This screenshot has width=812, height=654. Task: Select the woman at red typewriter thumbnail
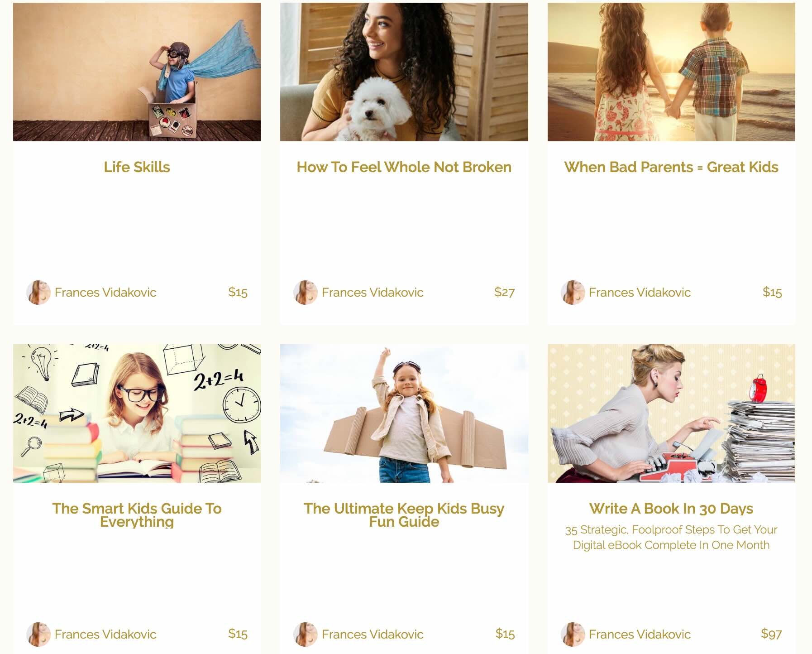pyautogui.click(x=671, y=414)
